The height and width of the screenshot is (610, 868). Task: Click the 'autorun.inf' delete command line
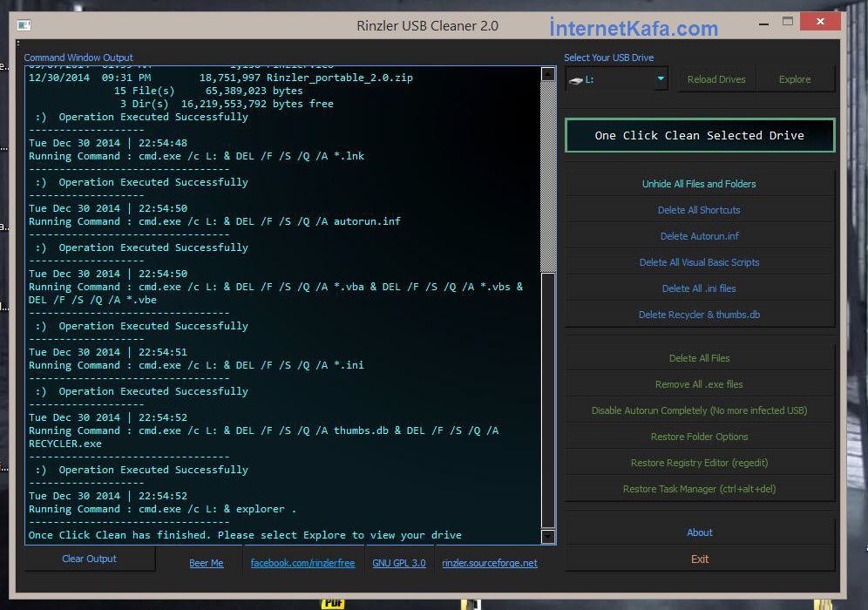pyautogui.click(x=214, y=221)
